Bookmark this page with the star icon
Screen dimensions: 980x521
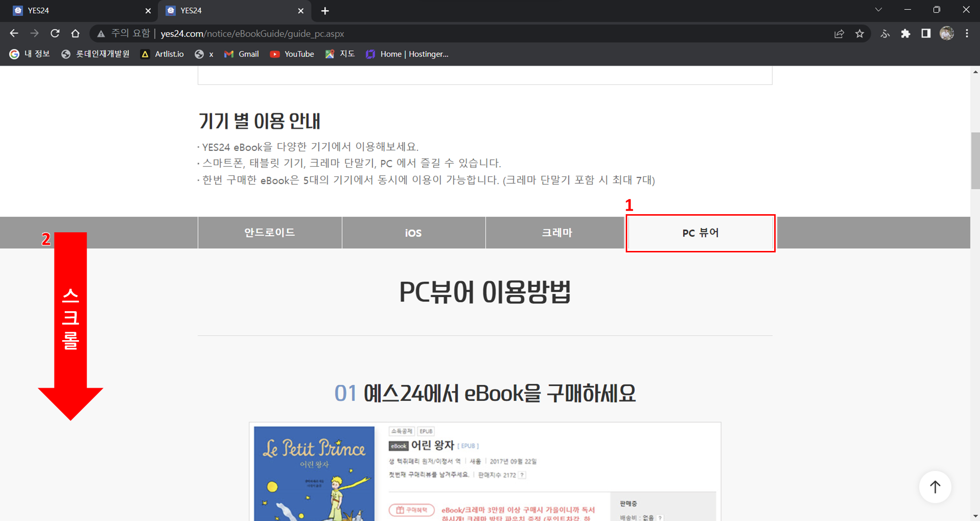click(x=859, y=33)
